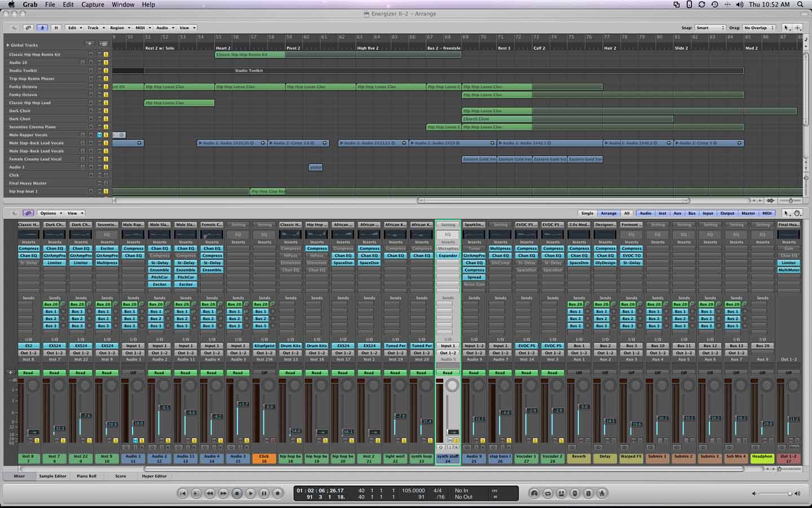Toggle mute on Male Rapper Vocals track
The image size is (812, 508).
point(99,135)
